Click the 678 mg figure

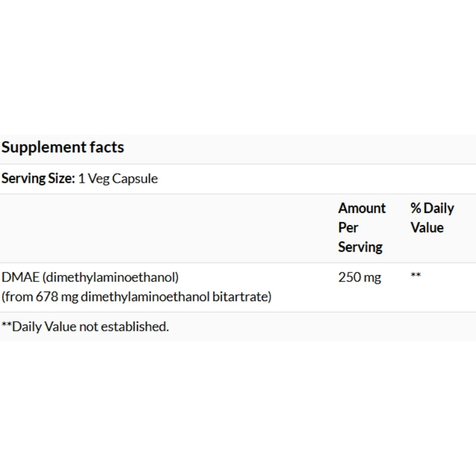click(57, 297)
